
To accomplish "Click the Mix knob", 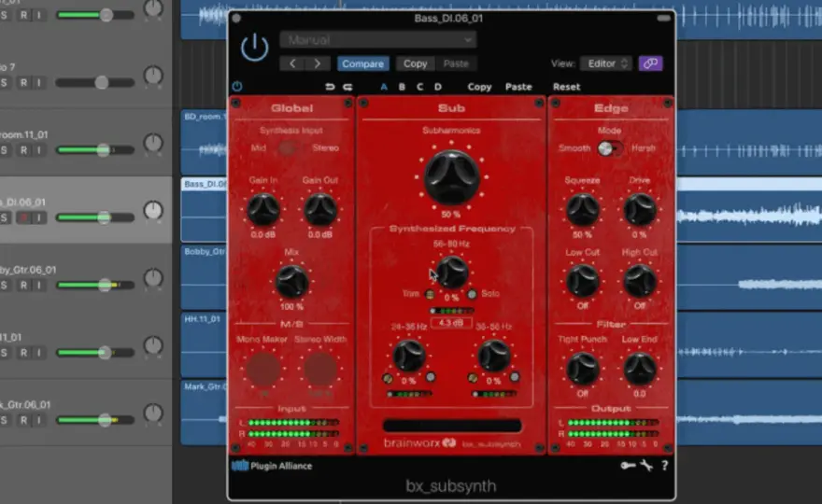I will (291, 281).
